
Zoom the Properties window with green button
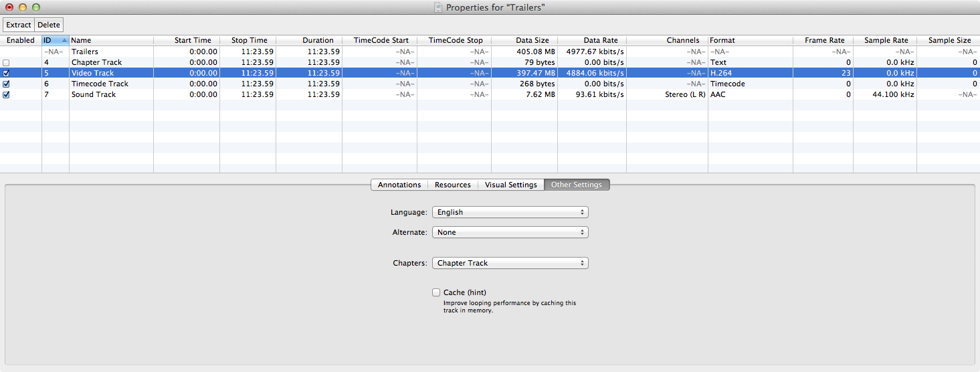(36, 7)
